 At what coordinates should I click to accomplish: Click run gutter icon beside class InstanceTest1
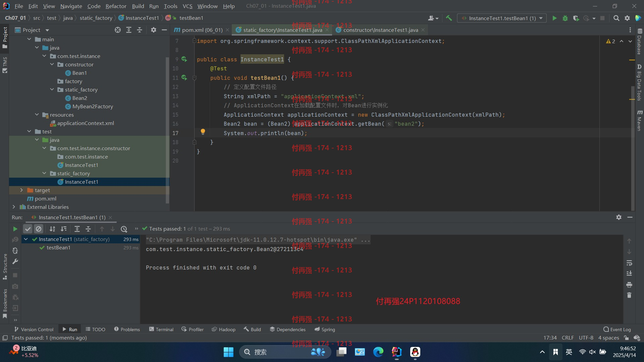(x=184, y=59)
